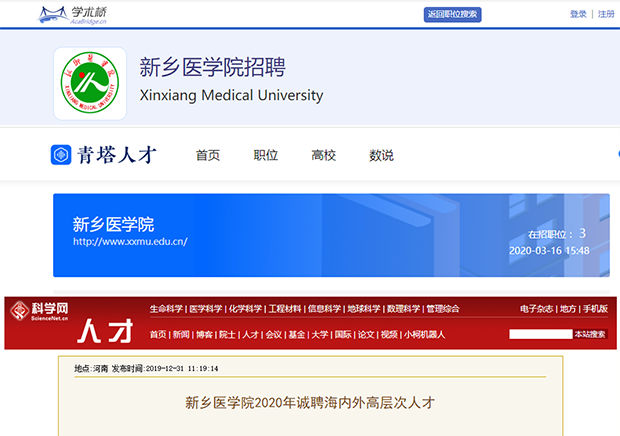
Task: Click the 新乡医学院2020年诚聘海内外高层次人才 title
Action: point(310,403)
